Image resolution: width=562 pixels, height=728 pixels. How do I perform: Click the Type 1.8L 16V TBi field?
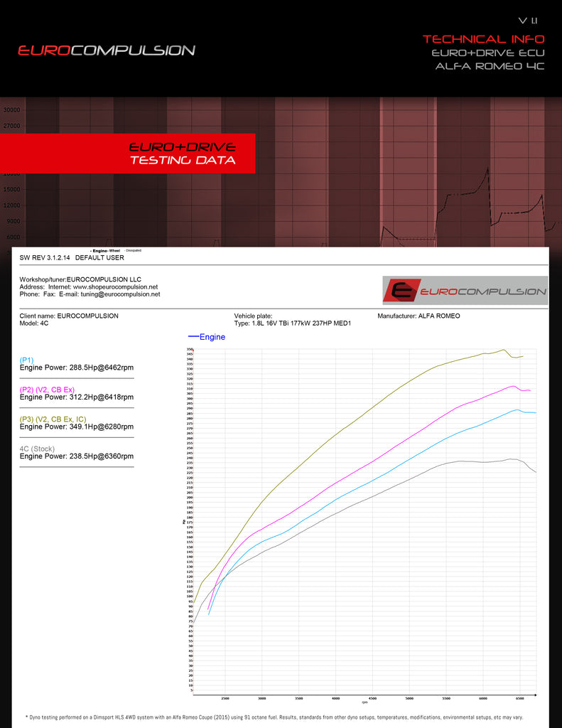(x=292, y=323)
